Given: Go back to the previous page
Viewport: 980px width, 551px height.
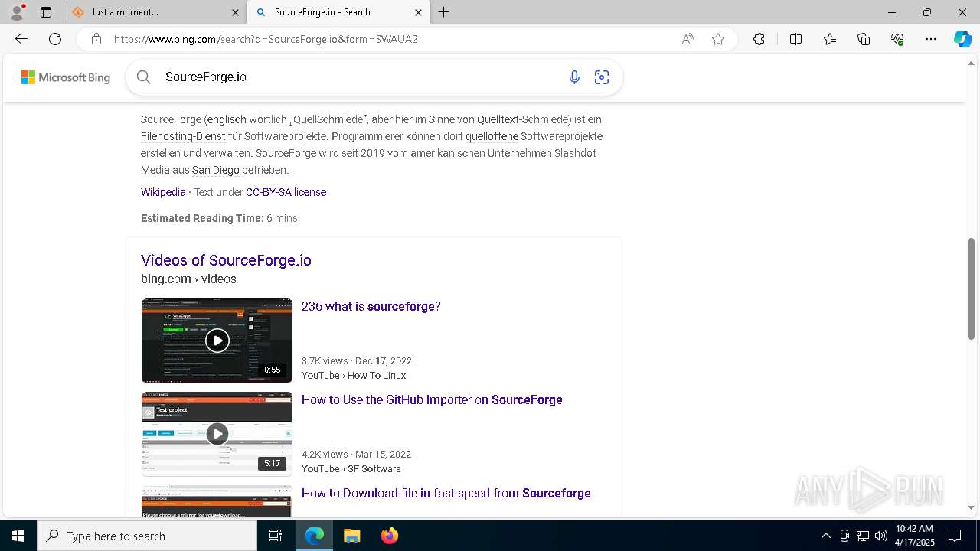Looking at the screenshot, I should tap(21, 39).
